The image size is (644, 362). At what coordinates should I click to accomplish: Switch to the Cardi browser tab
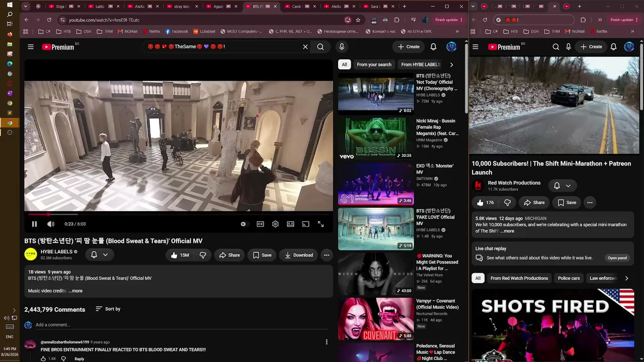300,7
